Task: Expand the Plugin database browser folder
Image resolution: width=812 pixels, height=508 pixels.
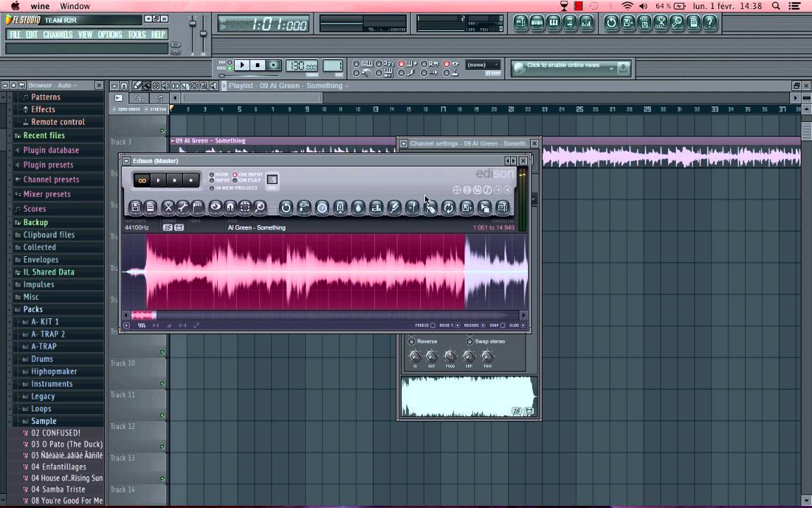Action: (51, 150)
